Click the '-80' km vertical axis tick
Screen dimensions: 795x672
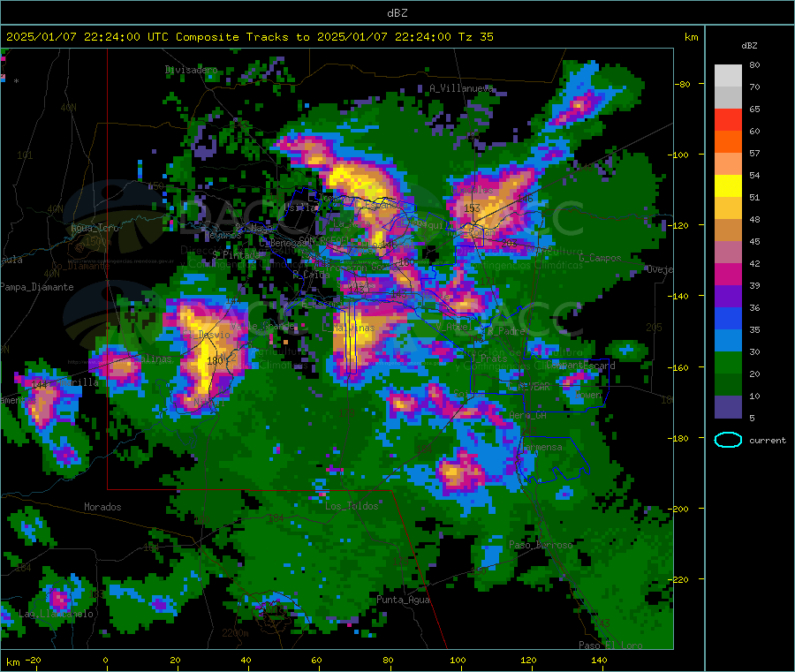(683, 84)
